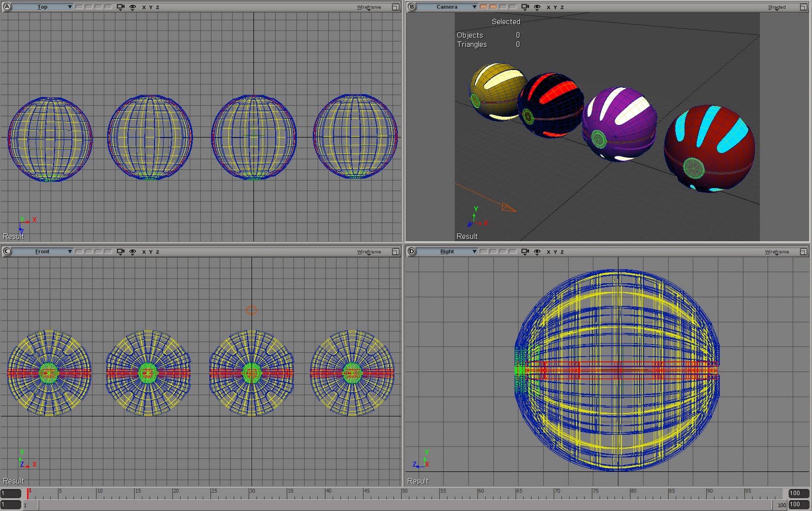
Task: Open the Shaded display mode menu
Action: coord(777,8)
